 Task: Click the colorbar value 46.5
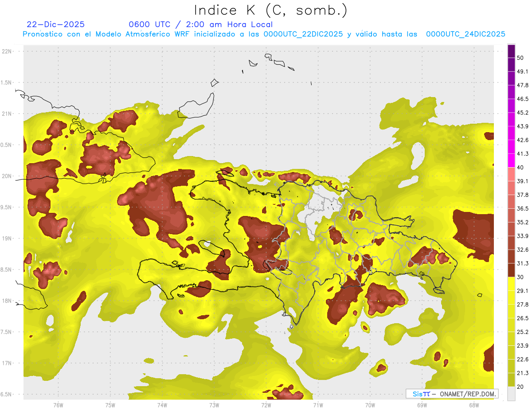click(x=523, y=99)
